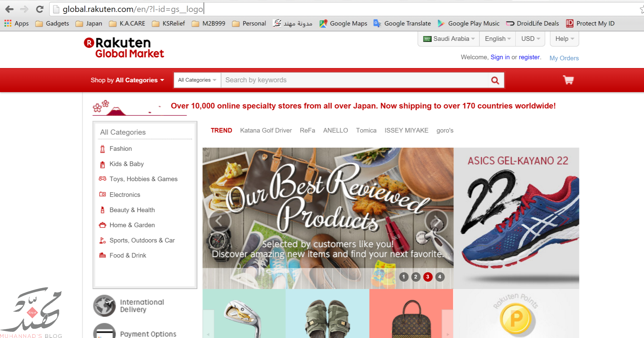644x338 pixels.
Task: Click the All Categories sidebar heading
Action: click(x=123, y=132)
